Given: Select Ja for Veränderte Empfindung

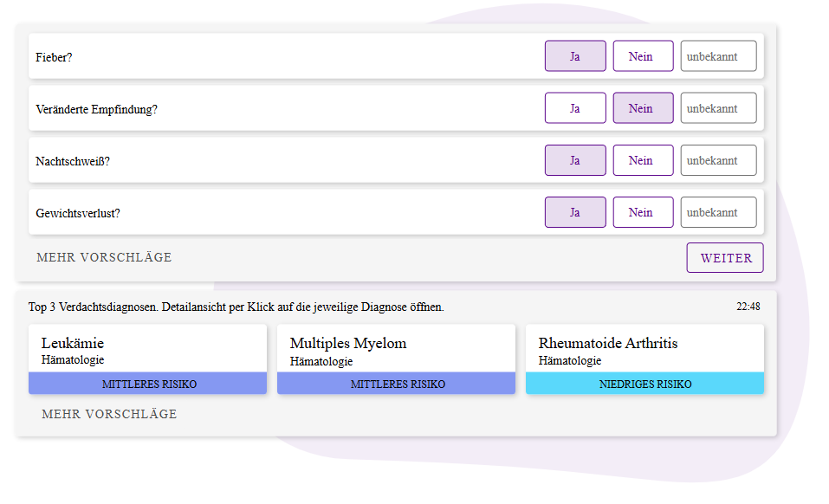Looking at the screenshot, I should coord(574,108).
